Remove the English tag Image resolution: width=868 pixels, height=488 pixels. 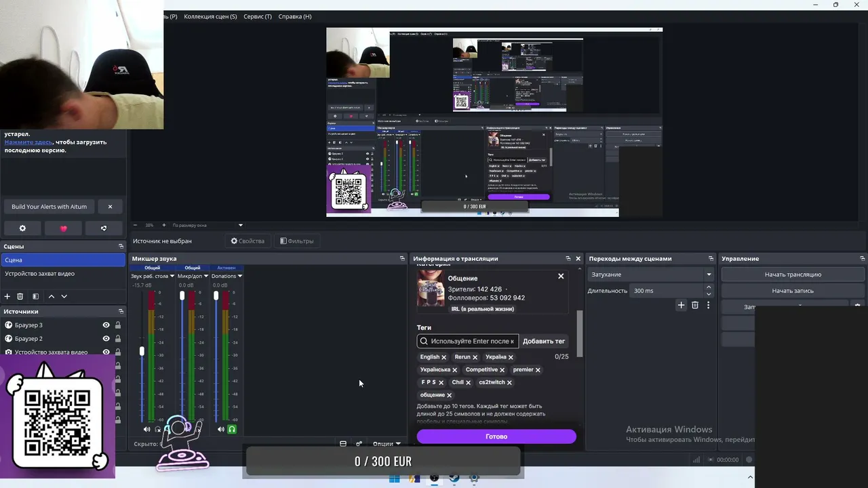444,357
